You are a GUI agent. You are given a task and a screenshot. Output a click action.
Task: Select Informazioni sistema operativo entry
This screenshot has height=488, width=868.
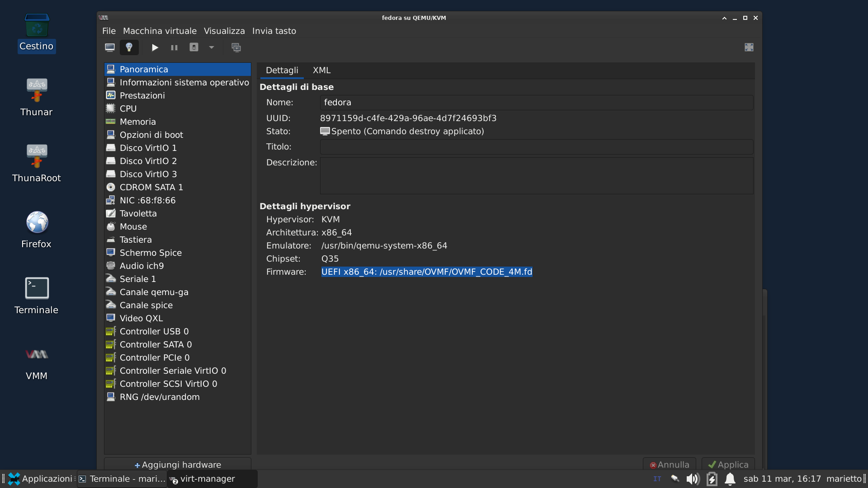[178, 82]
